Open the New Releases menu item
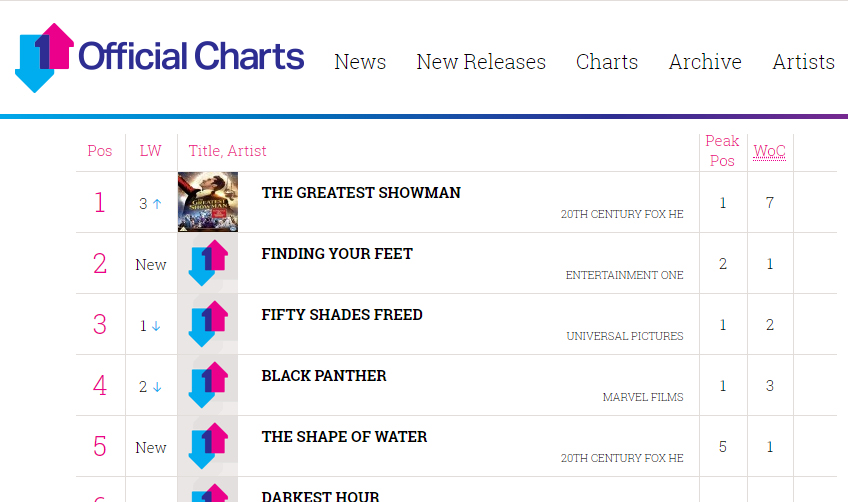This screenshot has width=848, height=502. (x=481, y=62)
